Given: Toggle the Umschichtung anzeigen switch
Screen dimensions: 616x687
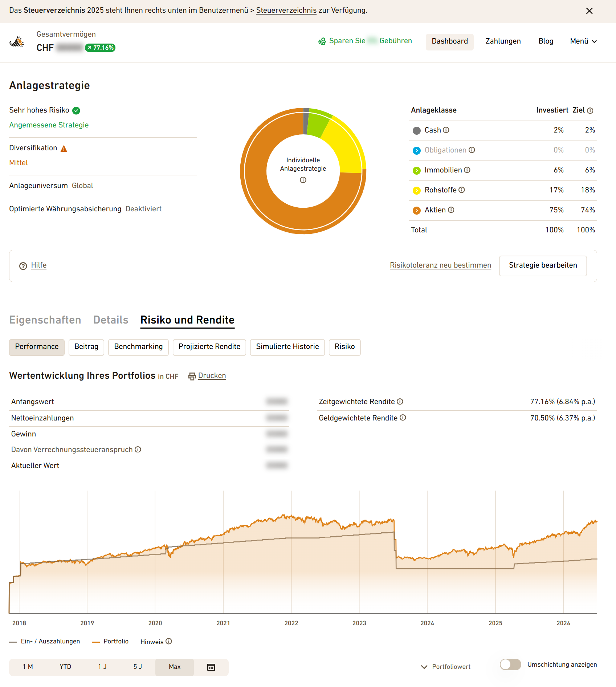Looking at the screenshot, I should pyautogui.click(x=510, y=664).
